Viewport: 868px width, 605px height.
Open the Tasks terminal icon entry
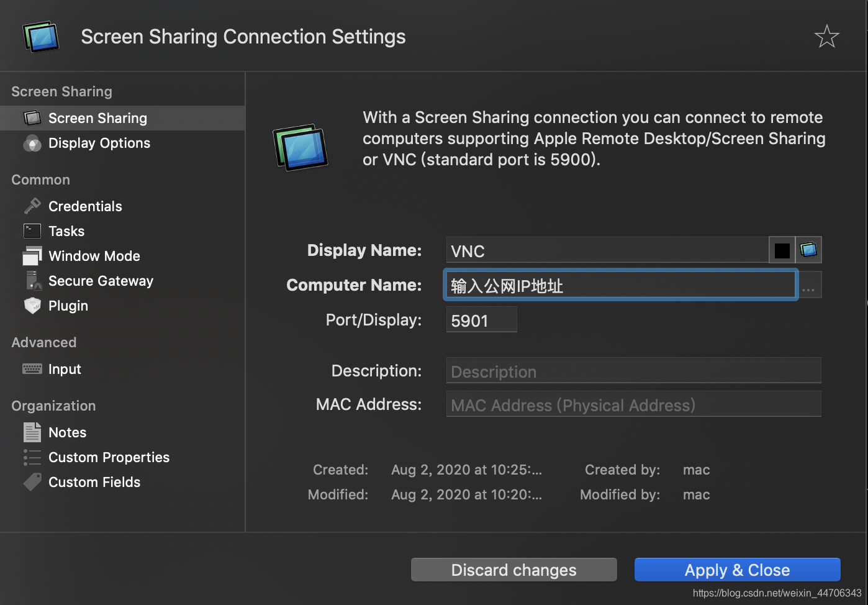32,231
